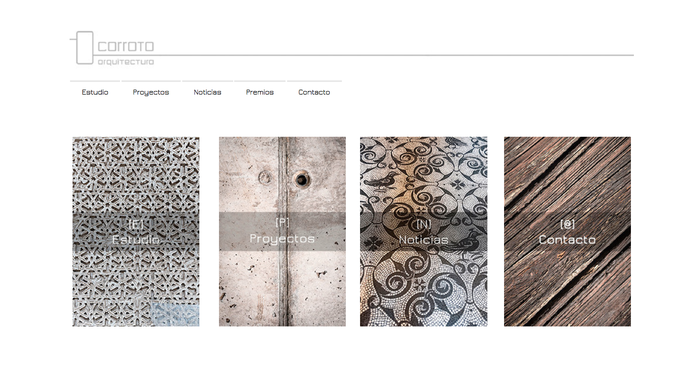Click the Contacto label on the wood image

click(x=567, y=240)
